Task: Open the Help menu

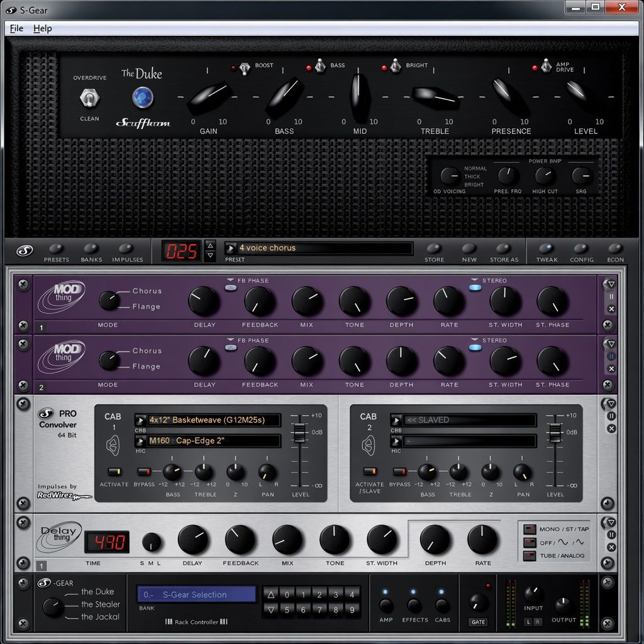Action: 42,28
